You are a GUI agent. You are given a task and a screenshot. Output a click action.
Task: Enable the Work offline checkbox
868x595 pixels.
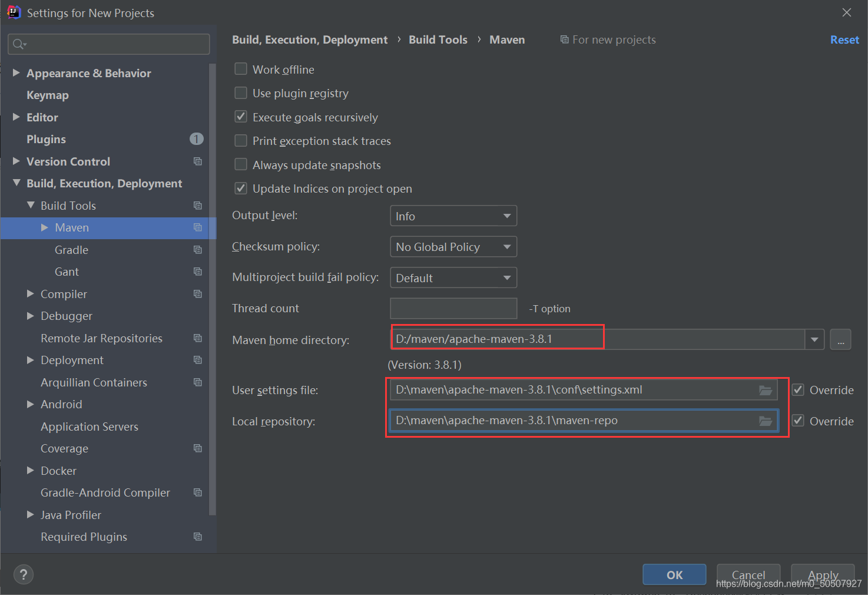[x=241, y=69]
